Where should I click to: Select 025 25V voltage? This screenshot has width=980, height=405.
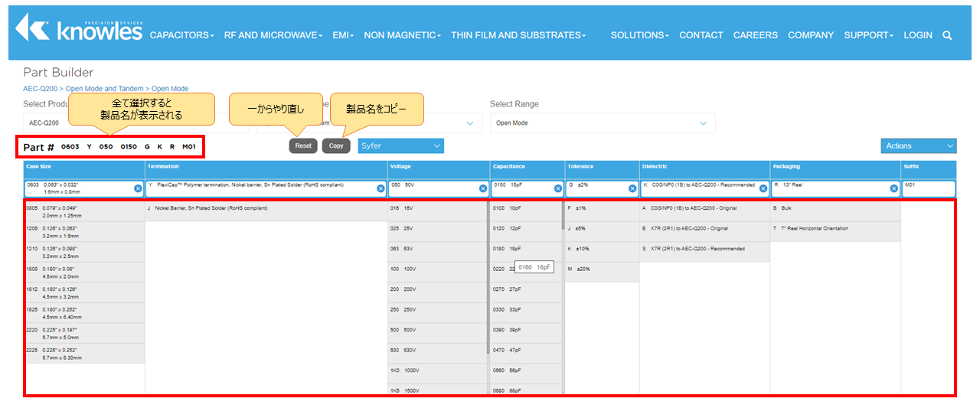tap(437, 232)
